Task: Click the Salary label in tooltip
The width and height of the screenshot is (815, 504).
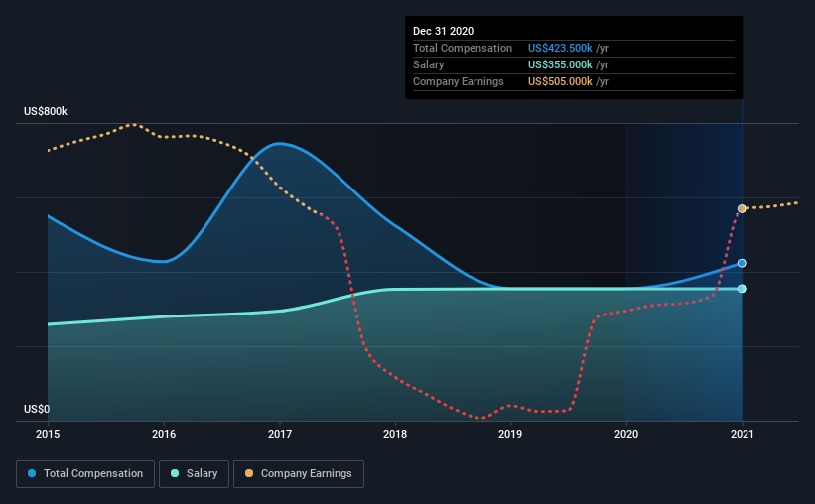Action: [428, 64]
